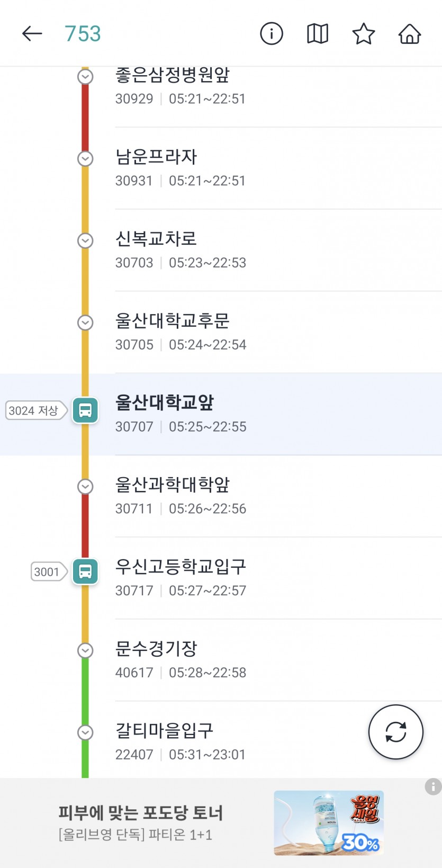Expand the 남운프라자 stop chevron
Viewport: 442px width, 868px height.
pos(85,158)
